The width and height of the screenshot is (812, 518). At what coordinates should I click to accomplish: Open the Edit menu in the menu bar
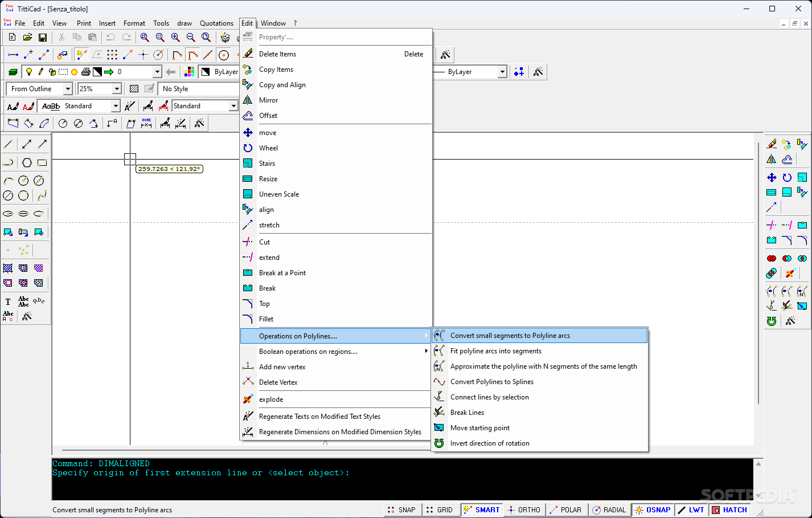pos(38,23)
